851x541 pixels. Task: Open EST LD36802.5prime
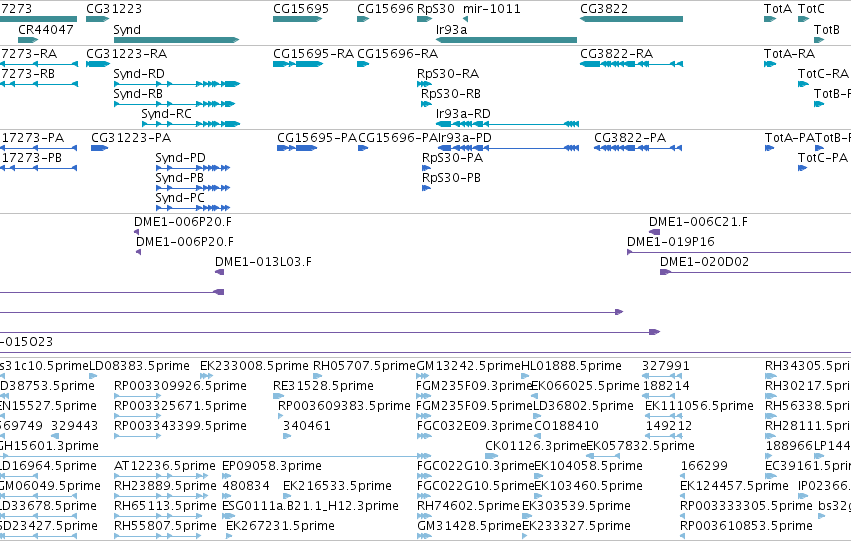pos(583,406)
